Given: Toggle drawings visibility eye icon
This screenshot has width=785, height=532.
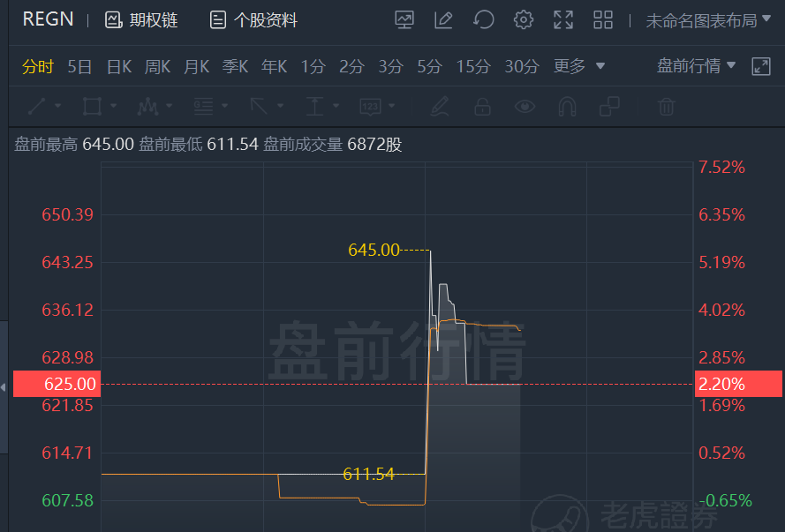Looking at the screenshot, I should (525, 106).
